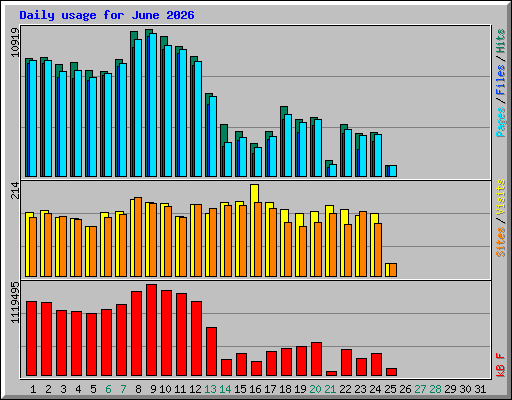This screenshot has height=400, width=512.
Task: Click the cyan pages bar for day 13
Action: tap(213, 136)
